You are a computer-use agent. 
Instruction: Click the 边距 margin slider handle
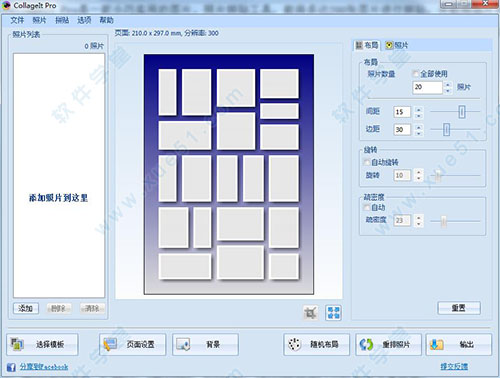(x=446, y=130)
